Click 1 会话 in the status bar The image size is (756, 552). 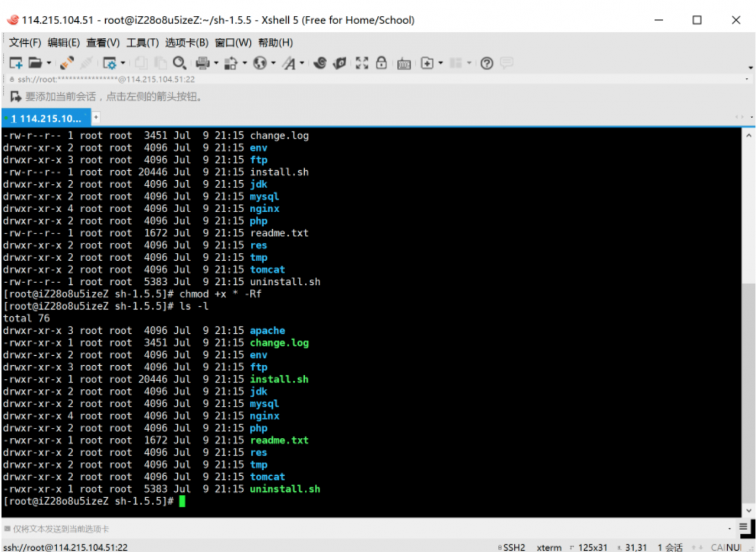coord(670,547)
